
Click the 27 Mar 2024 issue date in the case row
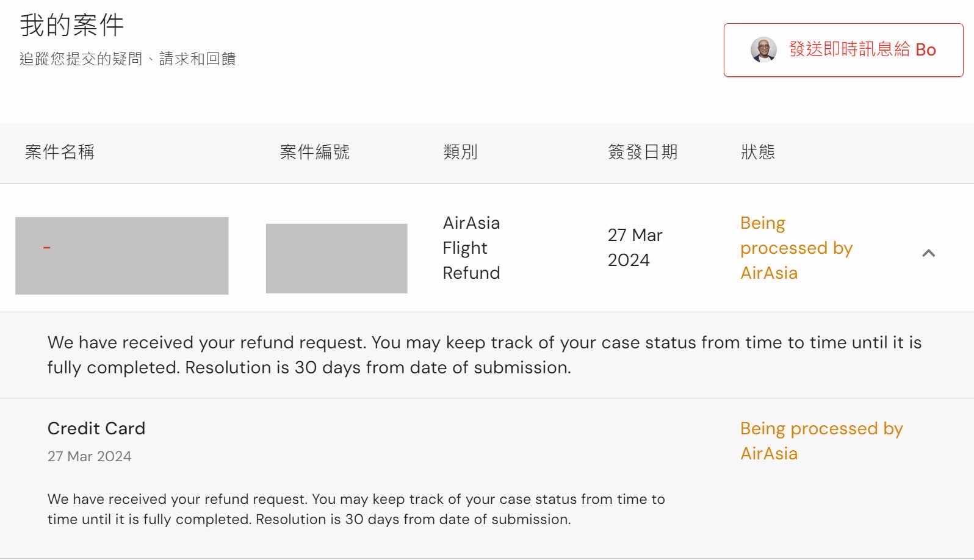click(635, 248)
